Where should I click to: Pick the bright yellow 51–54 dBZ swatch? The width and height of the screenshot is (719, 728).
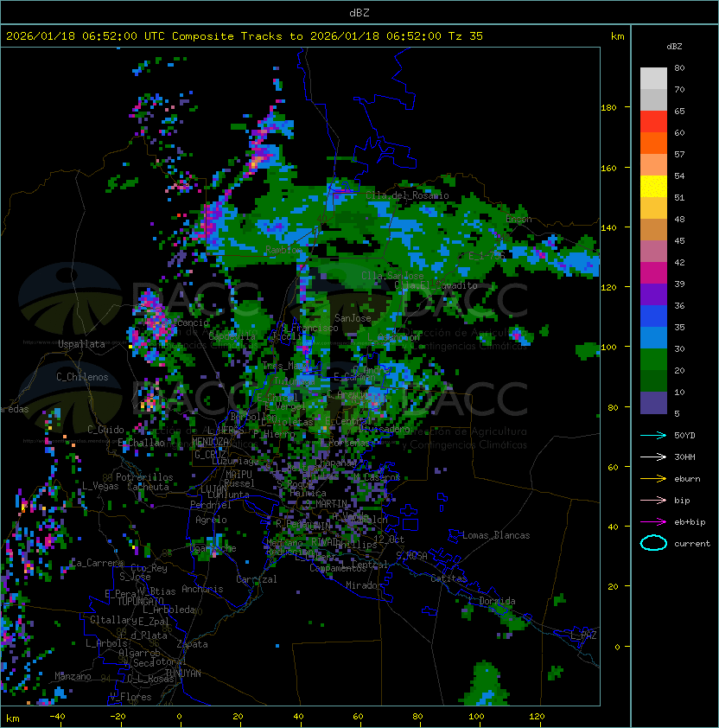(653, 187)
